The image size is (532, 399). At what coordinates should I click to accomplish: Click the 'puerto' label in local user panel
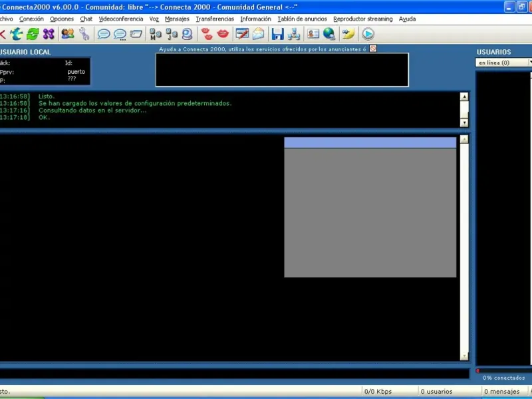[76, 72]
